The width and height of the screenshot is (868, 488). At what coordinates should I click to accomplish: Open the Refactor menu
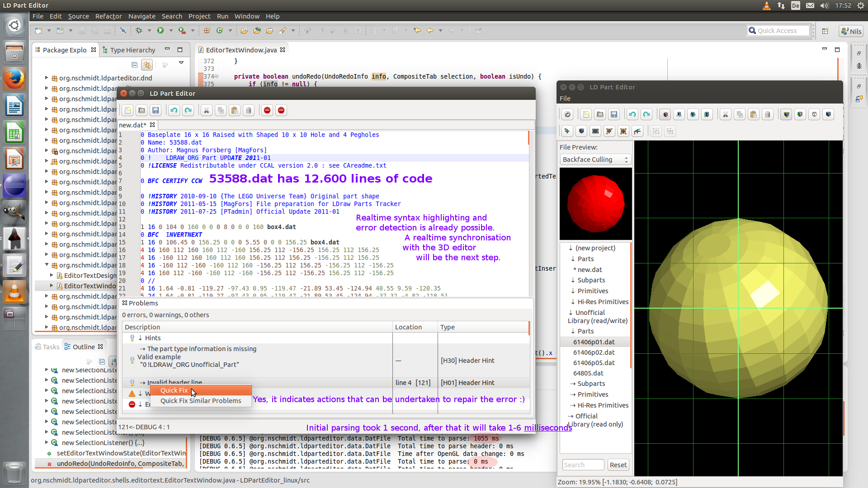pos(108,16)
